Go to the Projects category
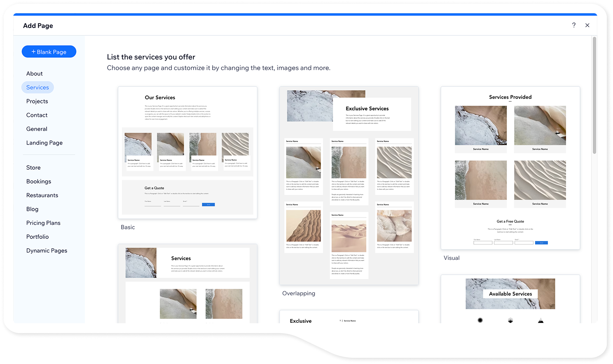 point(37,101)
